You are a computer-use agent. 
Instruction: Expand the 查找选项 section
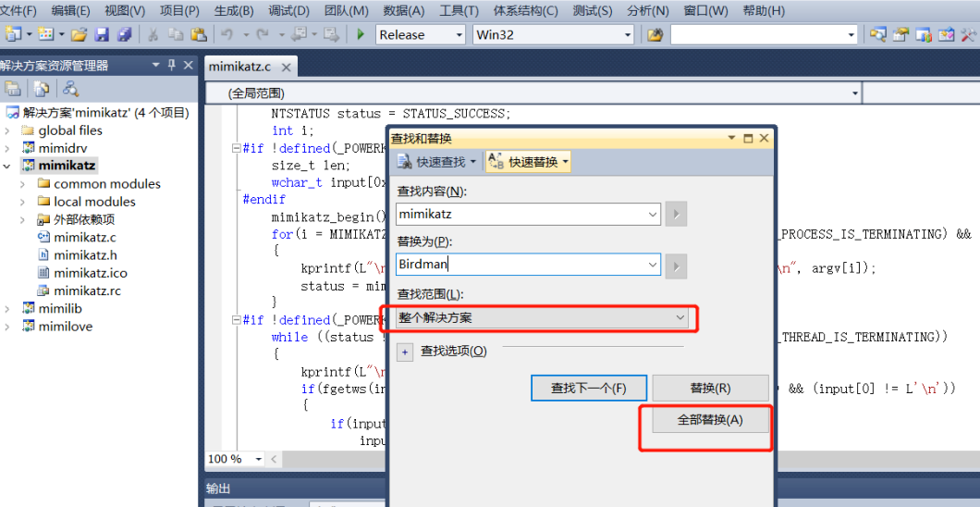point(405,352)
